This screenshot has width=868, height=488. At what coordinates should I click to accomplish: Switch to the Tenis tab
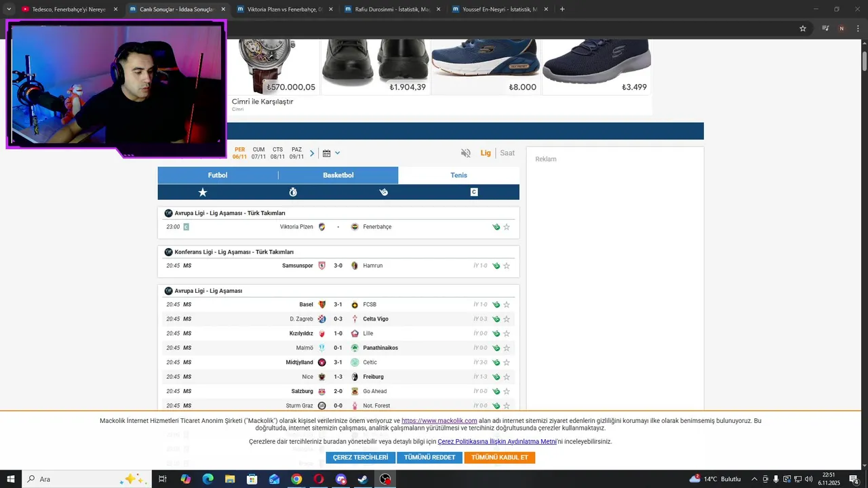coord(459,176)
